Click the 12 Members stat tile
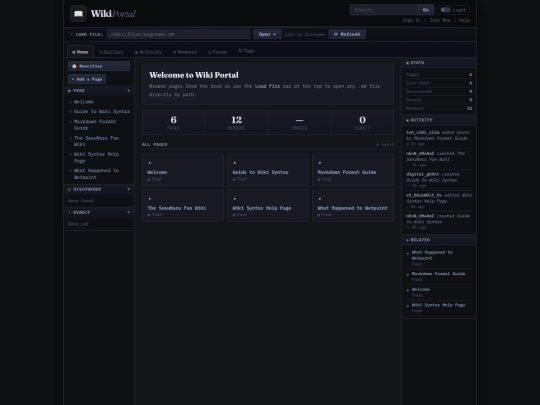Viewport: 540px width, 405px height. click(236, 123)
